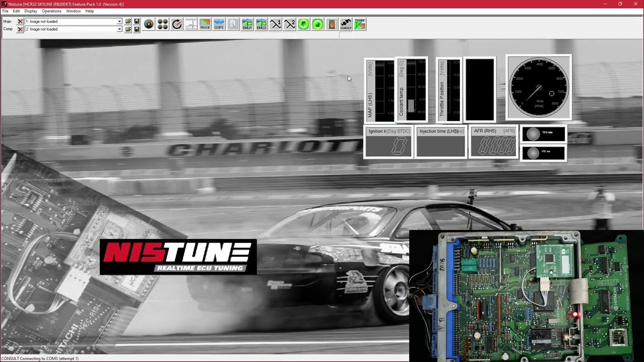Click the circular refresh arrow toolbar icon
This screenshot has width=644, height=362.
coord(177,24)
